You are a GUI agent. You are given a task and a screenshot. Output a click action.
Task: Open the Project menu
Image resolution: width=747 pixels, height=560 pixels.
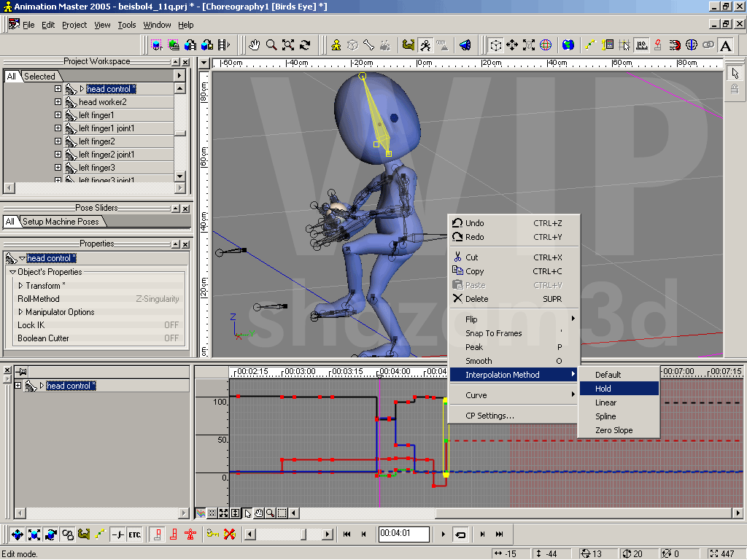[x=74, y=25]
